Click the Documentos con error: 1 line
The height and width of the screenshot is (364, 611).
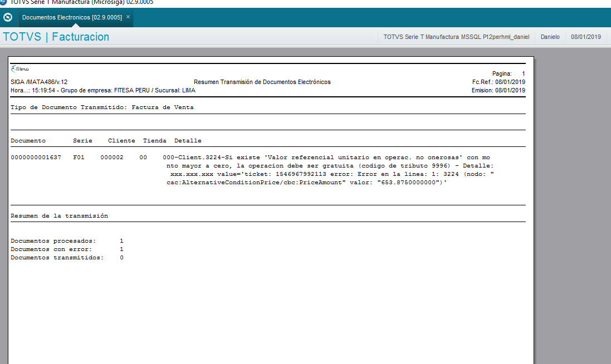(67, 249)
